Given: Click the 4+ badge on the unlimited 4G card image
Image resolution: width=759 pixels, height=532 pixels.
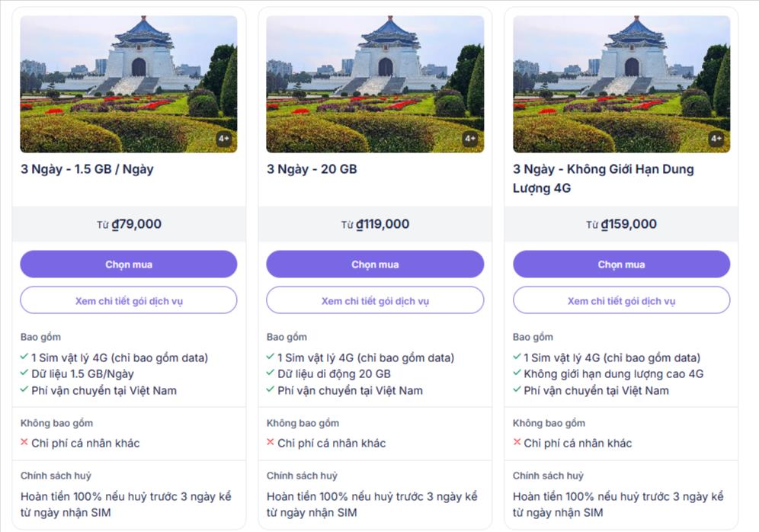Looking at the screenshot, I should coord(716,139).
